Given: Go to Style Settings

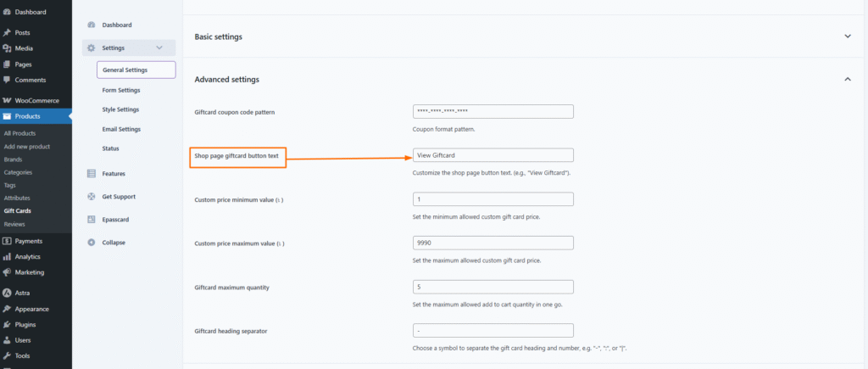Looking at the screenshot, I should tap(120, 109).
